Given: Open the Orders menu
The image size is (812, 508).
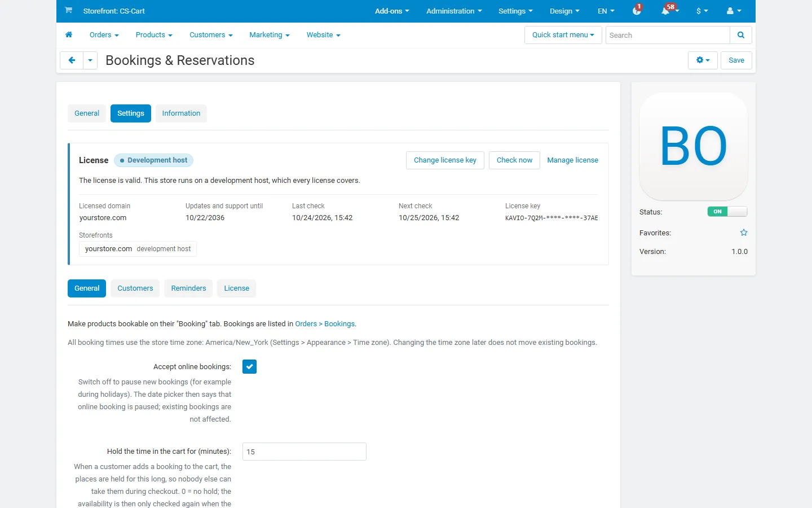Looking at the screenshot, I should 104,35.
